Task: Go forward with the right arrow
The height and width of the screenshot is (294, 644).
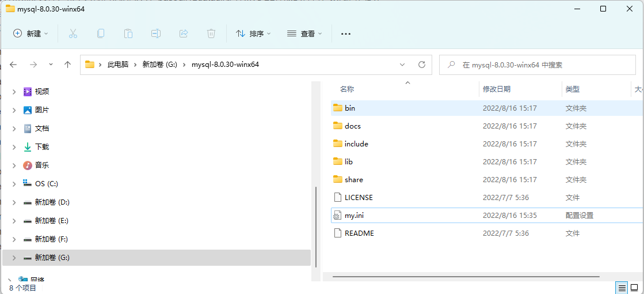Action: [34, 65]
